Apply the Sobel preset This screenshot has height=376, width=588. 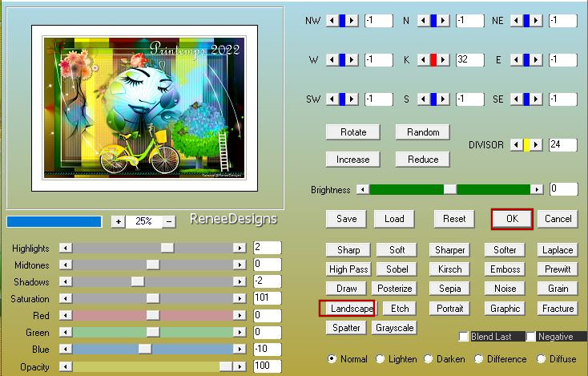pos(397,269)
